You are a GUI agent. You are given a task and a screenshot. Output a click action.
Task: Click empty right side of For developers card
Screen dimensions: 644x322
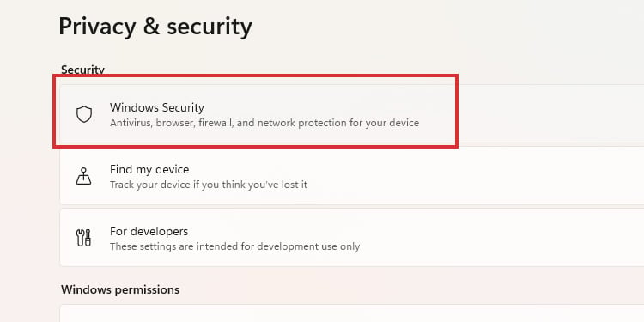[x=534, y=237]
